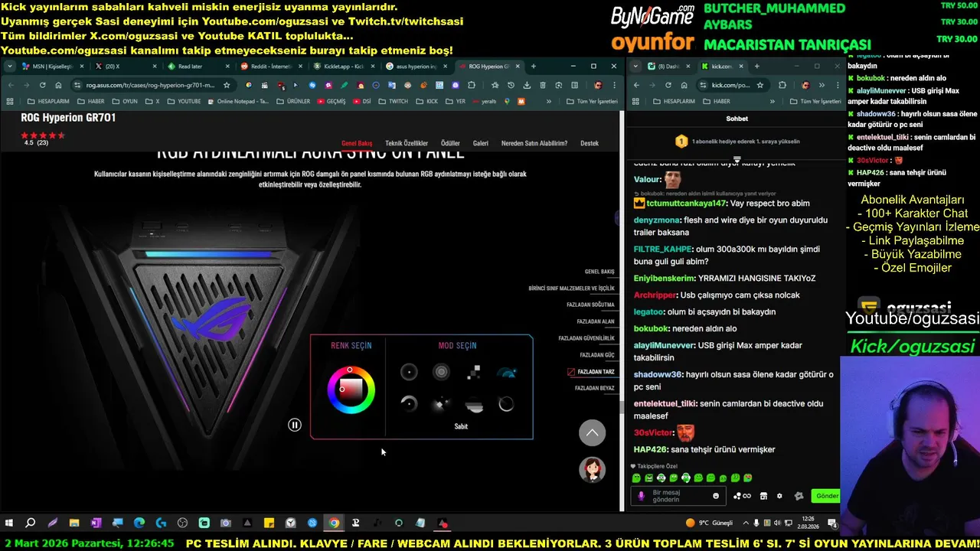Open the gift shop icon beside chat input
980x551 pixels.
763,496
